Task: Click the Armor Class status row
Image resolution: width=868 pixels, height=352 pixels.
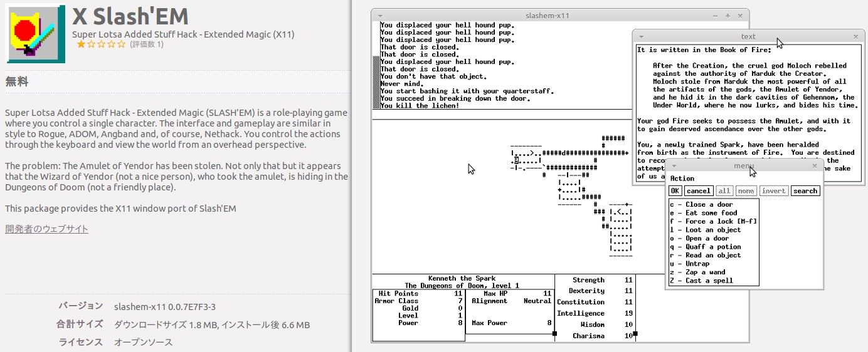Action: point(418,301)
